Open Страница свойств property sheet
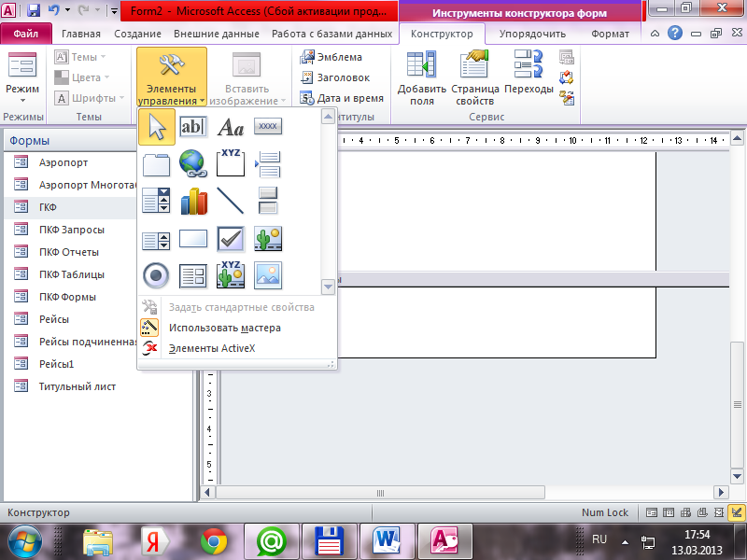Image resolution: width=747 pixels, height=560 pixels. pyautogui.click(x=475, y=77)
